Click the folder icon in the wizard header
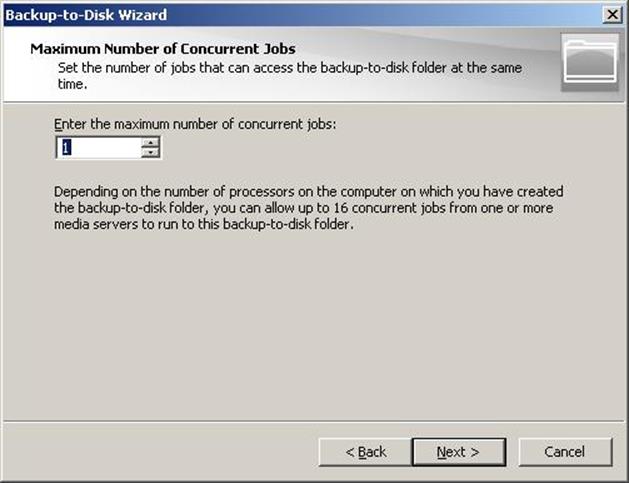629x483 pixels. coord(590,62)
